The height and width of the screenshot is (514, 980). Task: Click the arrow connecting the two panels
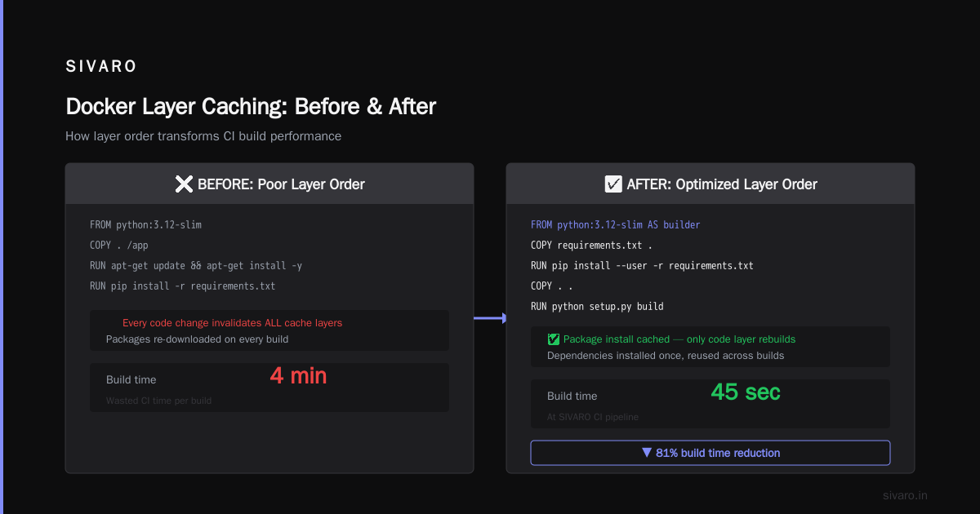point(490,318)
